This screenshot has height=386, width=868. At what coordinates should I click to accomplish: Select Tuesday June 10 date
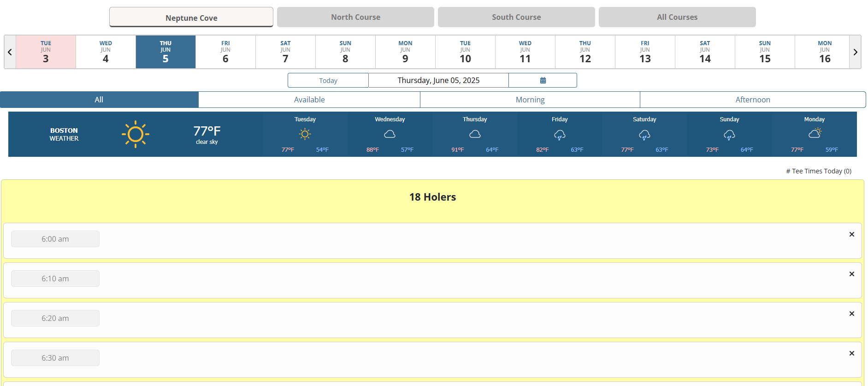[x=465, y=52]
